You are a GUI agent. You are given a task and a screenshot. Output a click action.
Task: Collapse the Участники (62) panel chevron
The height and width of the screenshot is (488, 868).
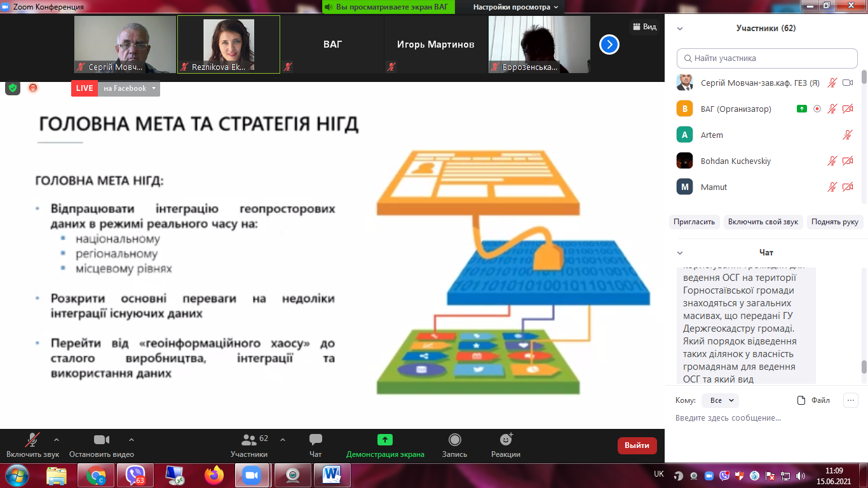click(x=680, y=29)
